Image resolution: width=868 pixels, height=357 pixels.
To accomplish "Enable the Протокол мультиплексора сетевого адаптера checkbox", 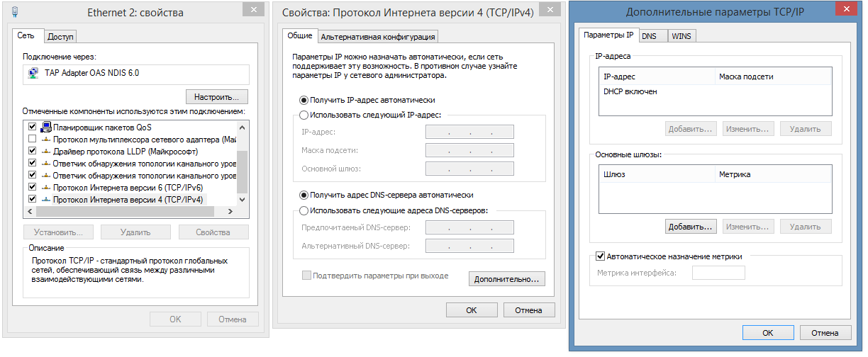I will [x=32, y=140].
